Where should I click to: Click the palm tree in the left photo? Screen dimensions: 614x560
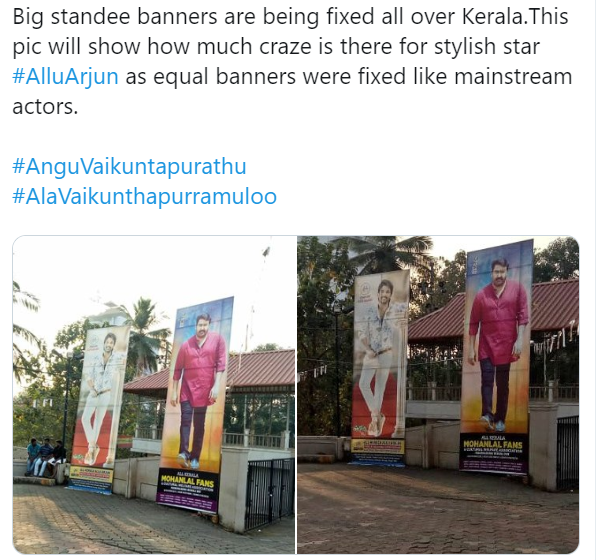pyautogui.click(x=143, y=333)
